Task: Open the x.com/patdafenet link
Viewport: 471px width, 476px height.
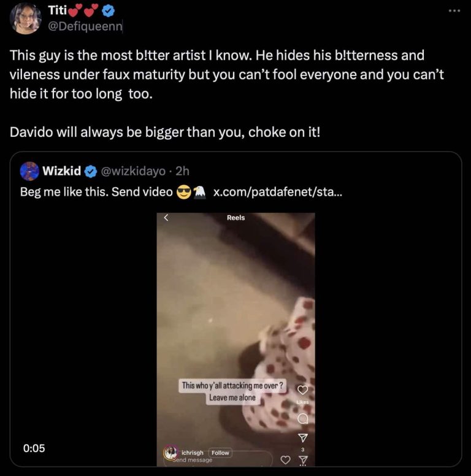Action: (278, 192)
